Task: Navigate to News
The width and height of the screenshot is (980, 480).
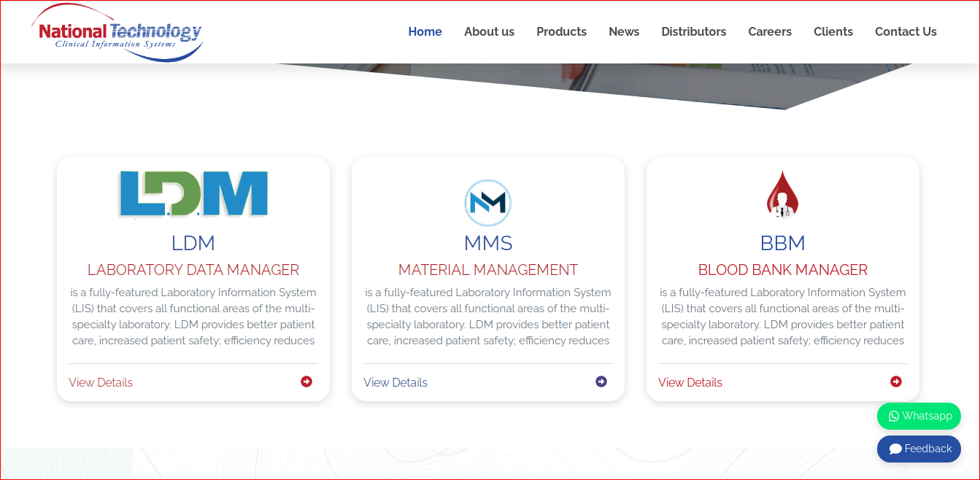Action: click(x=624, y=31)
